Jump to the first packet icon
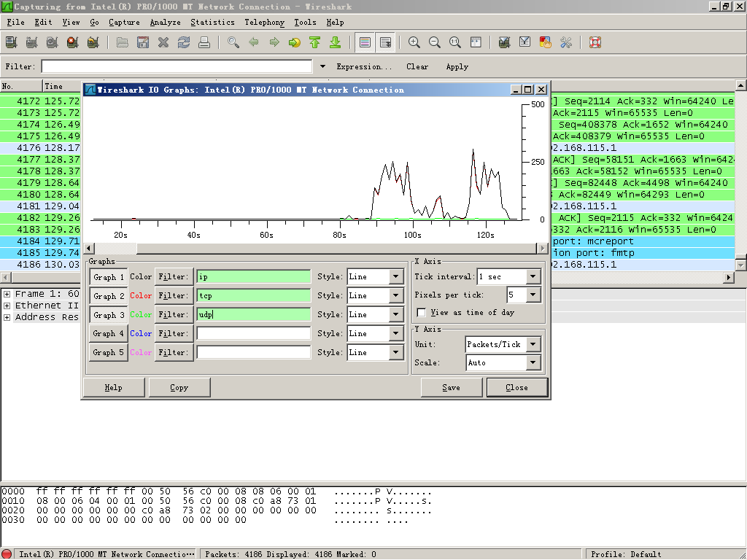The height and width of the screenshot is (560, 747). pyautogui.click(x=315, y=42)
